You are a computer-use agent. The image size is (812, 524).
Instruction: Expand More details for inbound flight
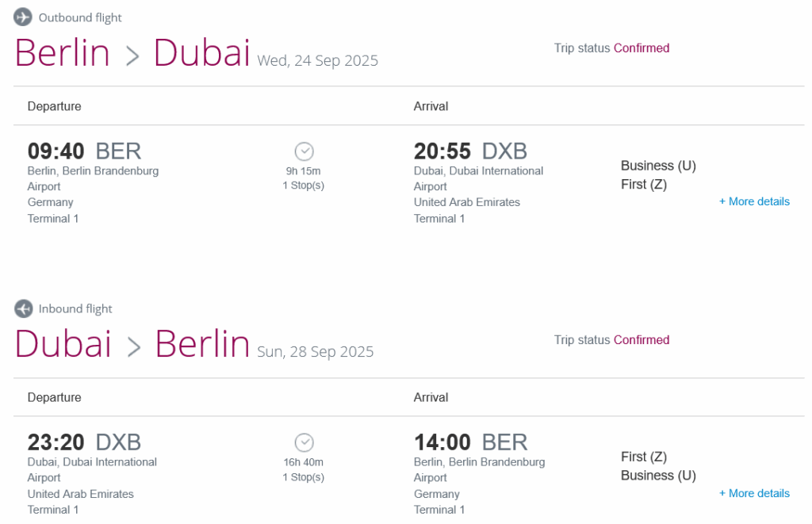tap(754, 493)
